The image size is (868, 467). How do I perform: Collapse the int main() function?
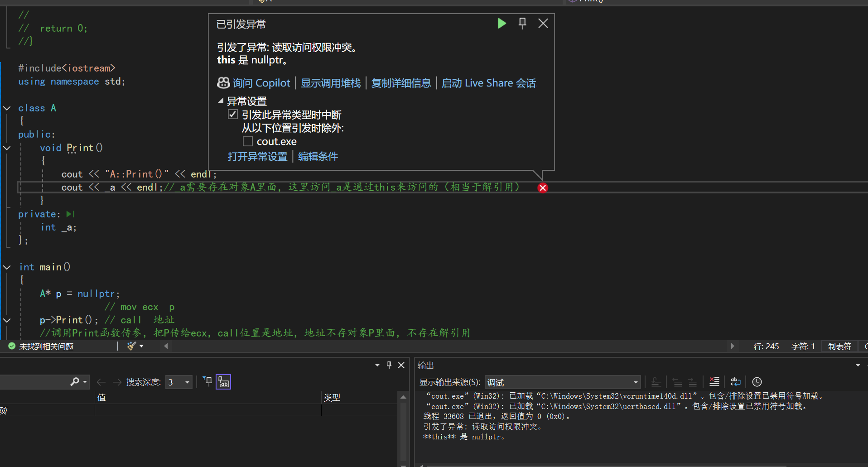tap(7, 267)
